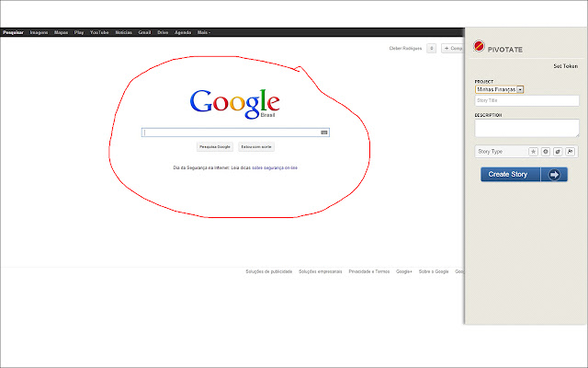
Task: Open the sobre segurança on-line link
Action: (275, 167)
